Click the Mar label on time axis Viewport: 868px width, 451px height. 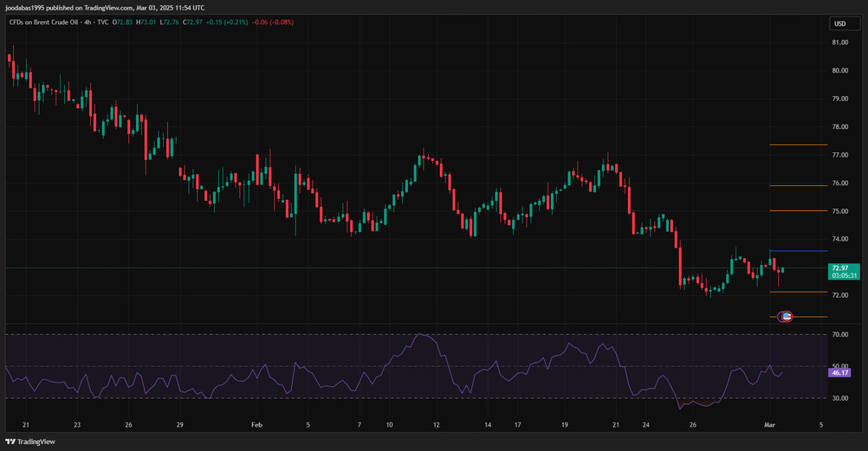769,424
